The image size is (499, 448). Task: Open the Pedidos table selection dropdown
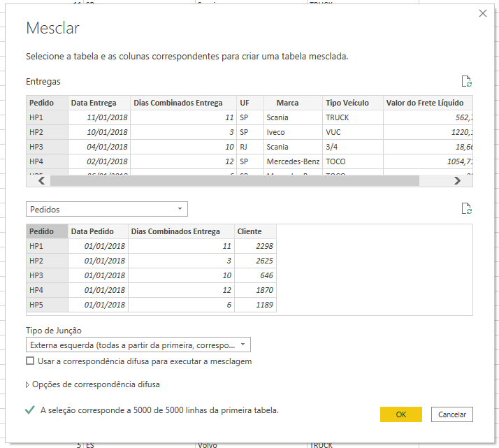(x=106, y=209)
